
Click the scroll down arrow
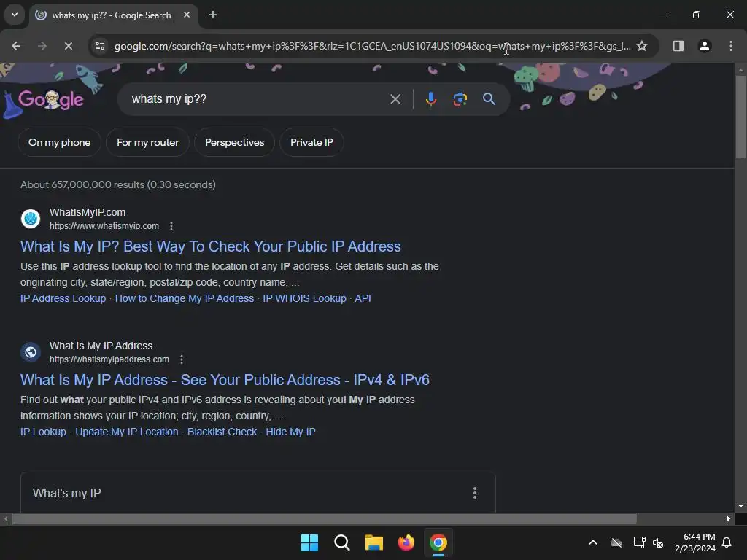(x=740, y=506)
